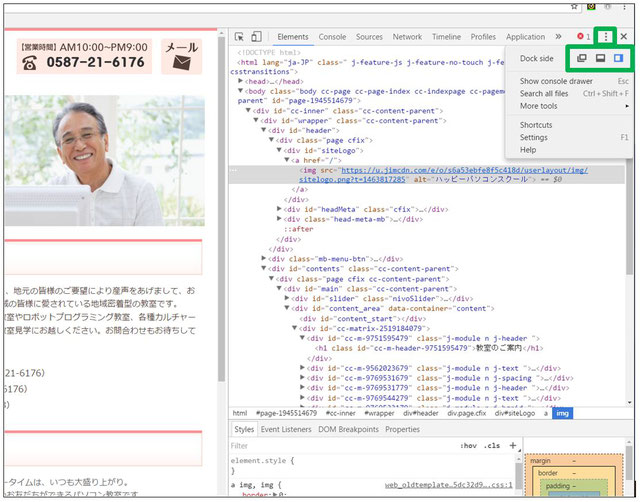Choose dock to bottom icon

click(x=600, y=58)
